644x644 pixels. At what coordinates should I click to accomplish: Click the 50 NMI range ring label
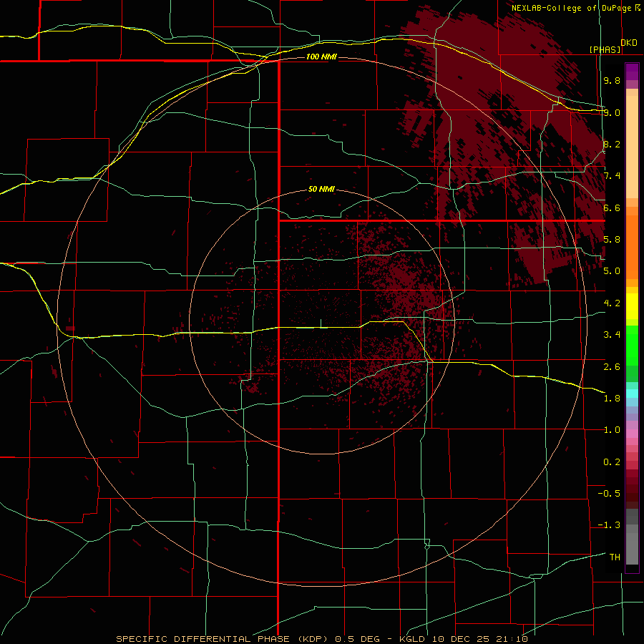point(321,190)
